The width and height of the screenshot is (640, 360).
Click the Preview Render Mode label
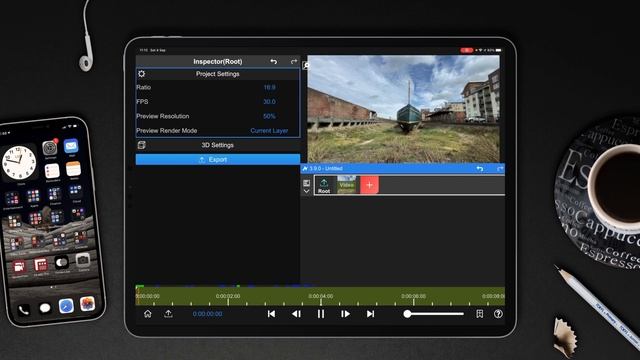coord(167,131)
